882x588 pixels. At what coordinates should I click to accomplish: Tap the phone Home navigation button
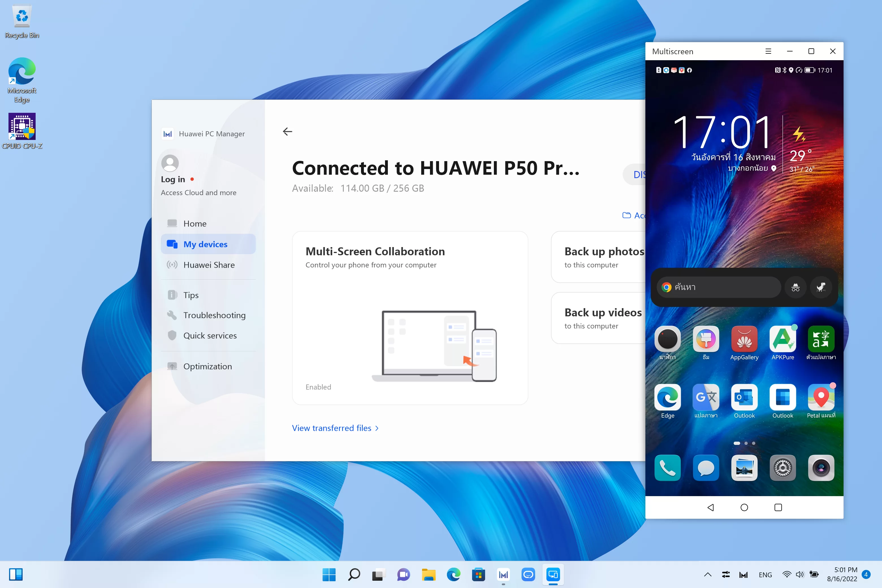click(x=744, y=507)
